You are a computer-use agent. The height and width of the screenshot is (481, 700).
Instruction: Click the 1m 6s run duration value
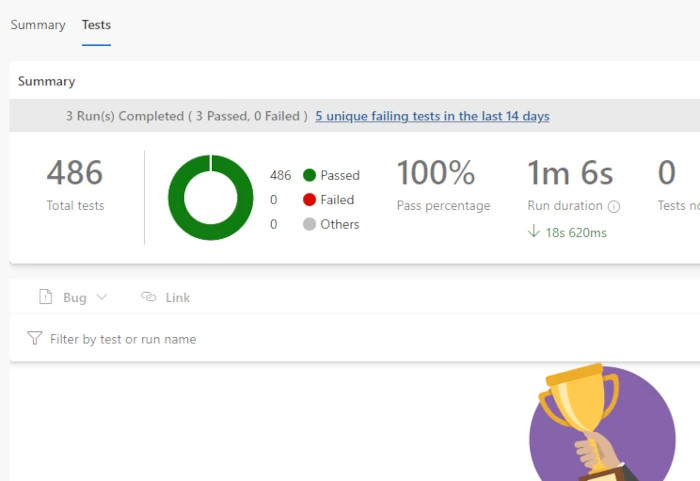[x=570, y=172]
